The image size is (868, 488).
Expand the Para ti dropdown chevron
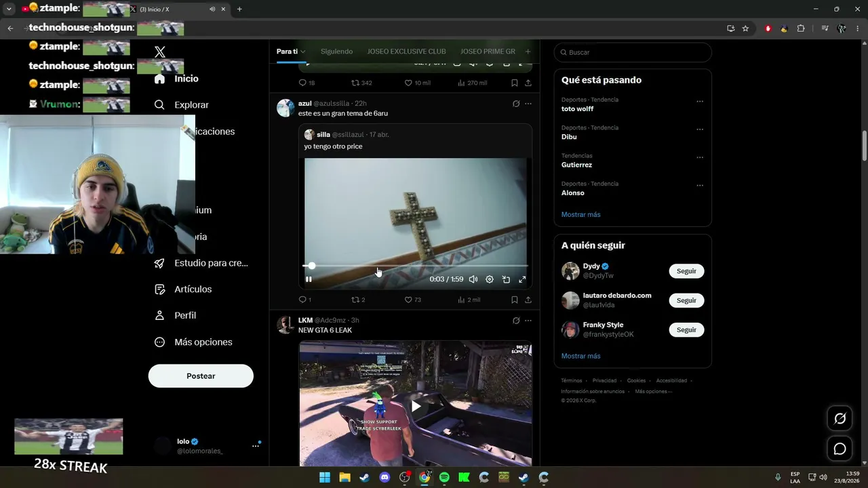[302, 52]
